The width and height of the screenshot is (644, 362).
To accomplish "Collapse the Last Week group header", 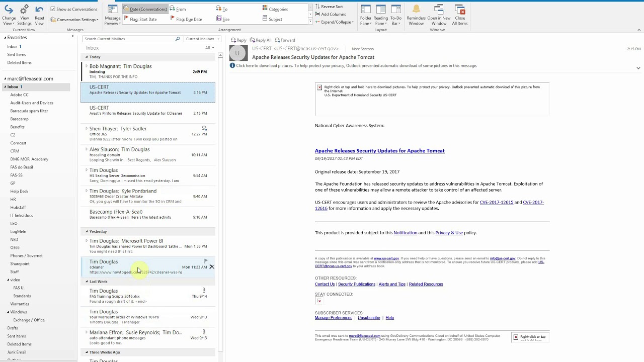I will (86, 282).
